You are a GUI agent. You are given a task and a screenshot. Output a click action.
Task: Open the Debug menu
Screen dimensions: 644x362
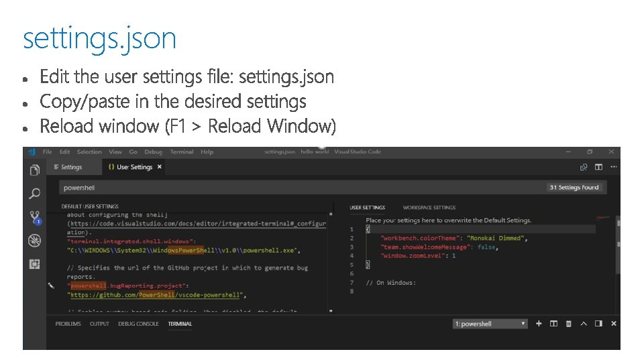153,152
